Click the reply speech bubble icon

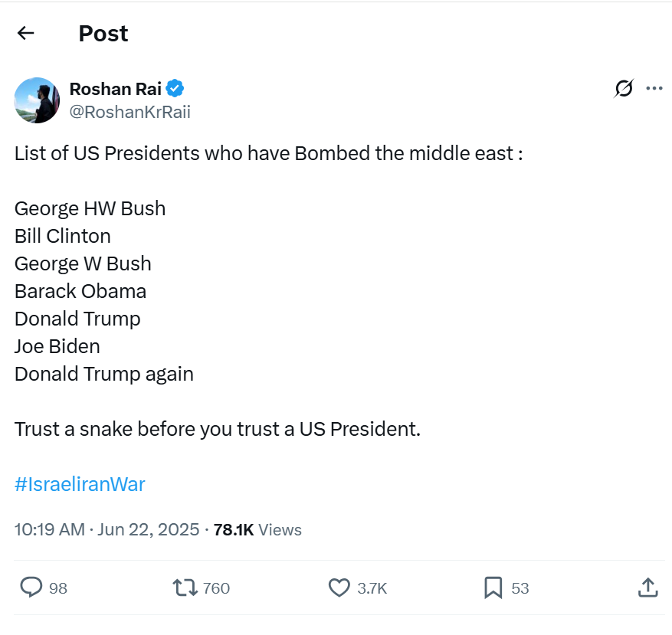point(31,588)
